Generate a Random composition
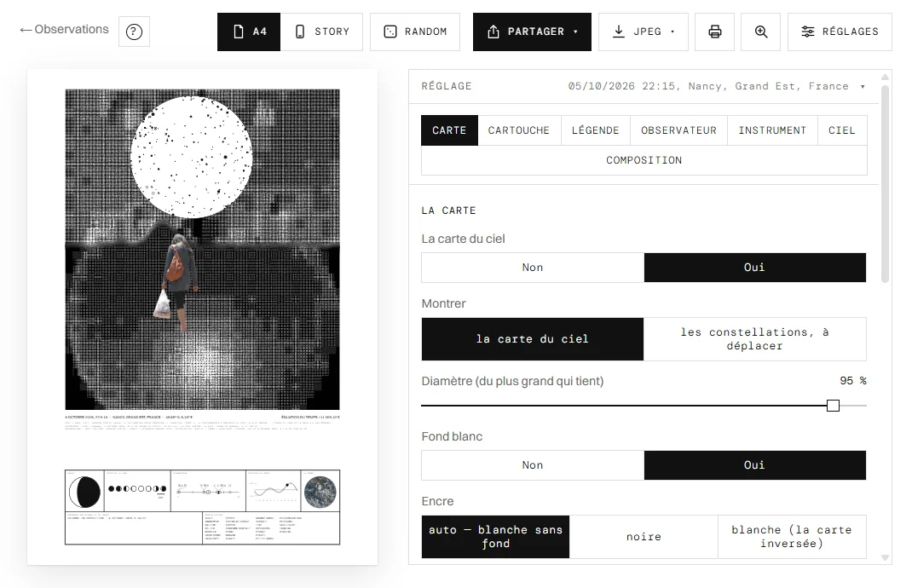This screenshot has height=588, width=912. 415,32
